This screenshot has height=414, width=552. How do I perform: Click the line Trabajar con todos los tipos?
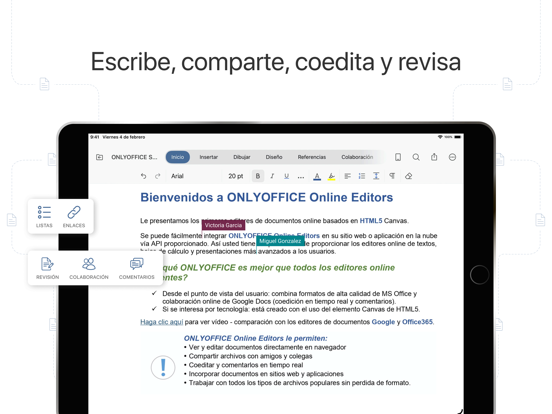(299, 383)
